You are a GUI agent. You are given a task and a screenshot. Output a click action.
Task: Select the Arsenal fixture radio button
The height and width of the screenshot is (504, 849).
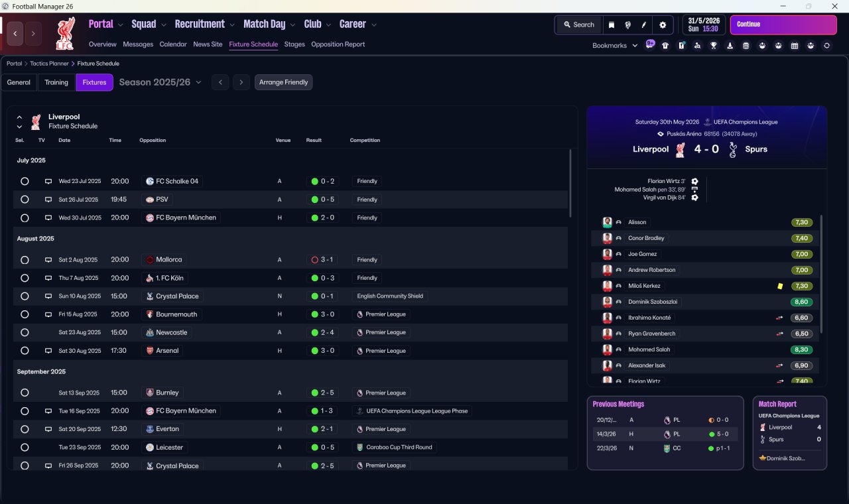coord(25,351)
